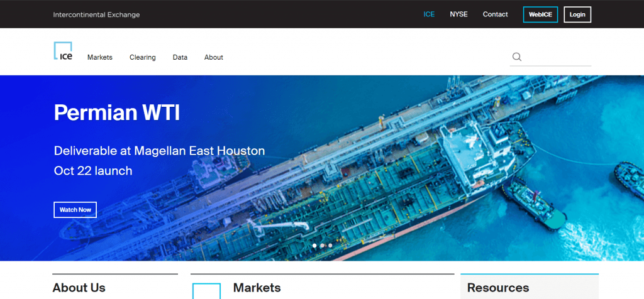Select the third carousel slide dot
Image resolution: width=644 pixels, height=299 pixels.
click(x=330, y=246)
